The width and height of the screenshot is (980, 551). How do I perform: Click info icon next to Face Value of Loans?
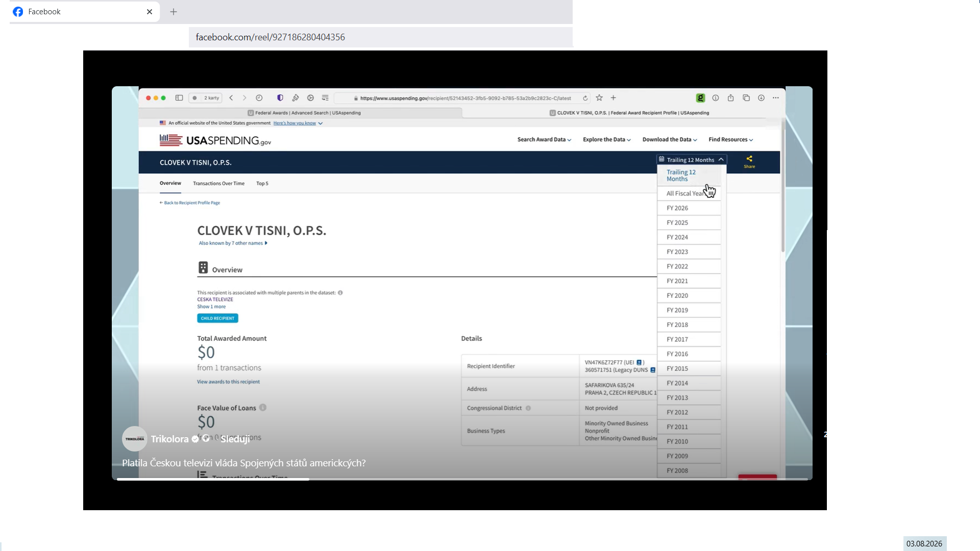pos(263,408)
